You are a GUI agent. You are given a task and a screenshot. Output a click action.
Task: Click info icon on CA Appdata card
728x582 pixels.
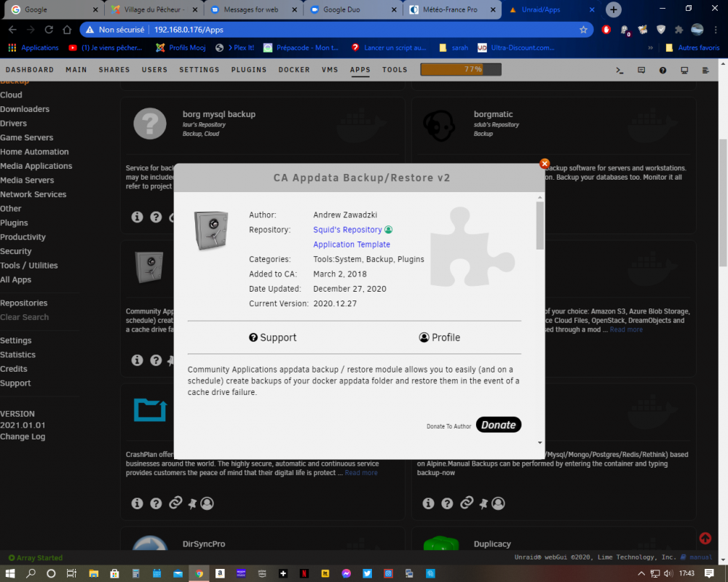tap(137, 360)
